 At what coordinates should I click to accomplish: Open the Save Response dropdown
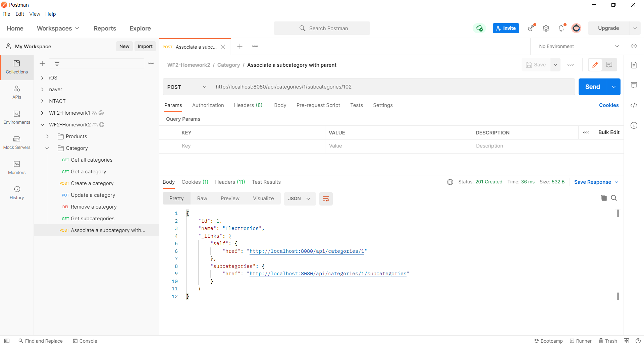[x=596, y=182]
